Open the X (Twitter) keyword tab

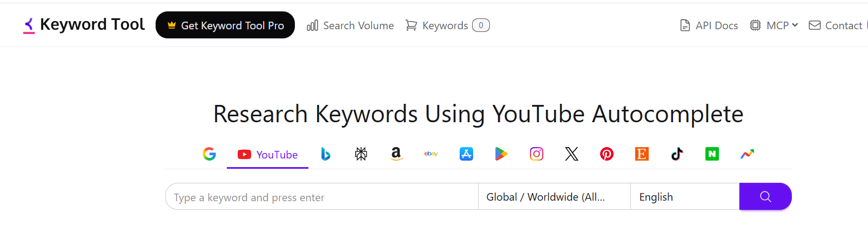pyautogui.click(x=571, y=154)
